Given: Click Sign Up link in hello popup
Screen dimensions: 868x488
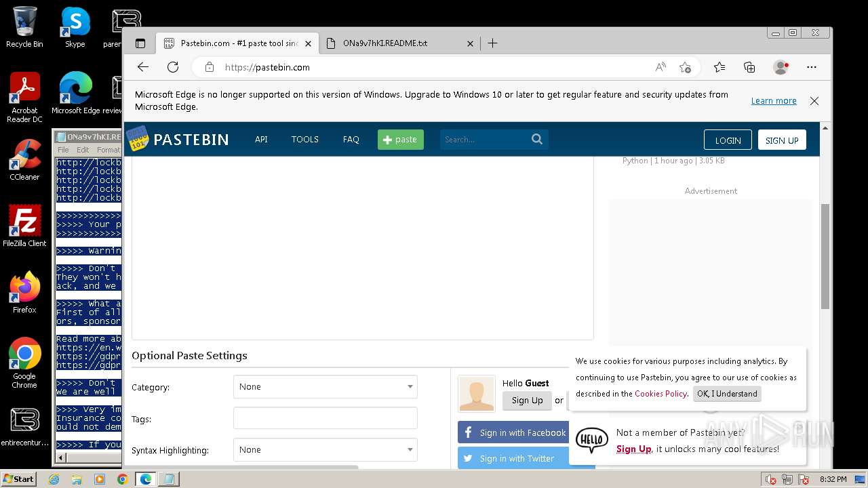Looking at the screenshot, I should pyautogui.click(x=634, y=449).
